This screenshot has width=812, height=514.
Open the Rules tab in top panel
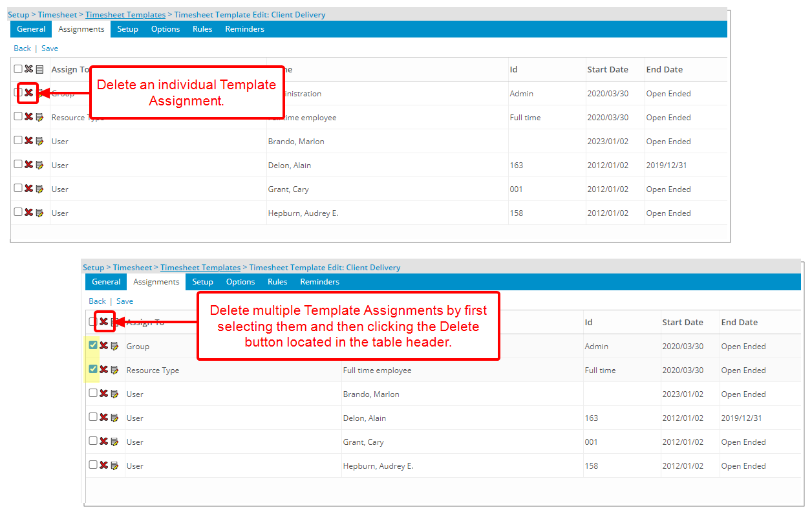[x=202, y=29]
